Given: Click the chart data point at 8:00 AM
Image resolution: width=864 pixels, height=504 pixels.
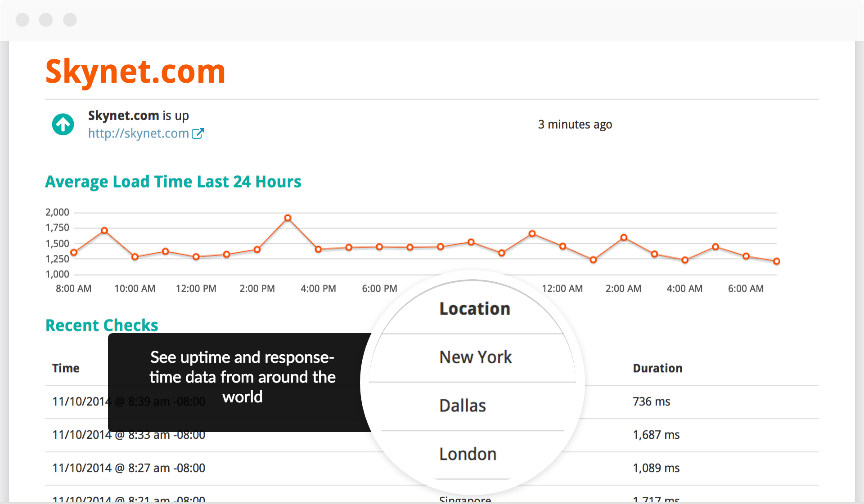Looking at the screenshot, I should pos(74,253).
